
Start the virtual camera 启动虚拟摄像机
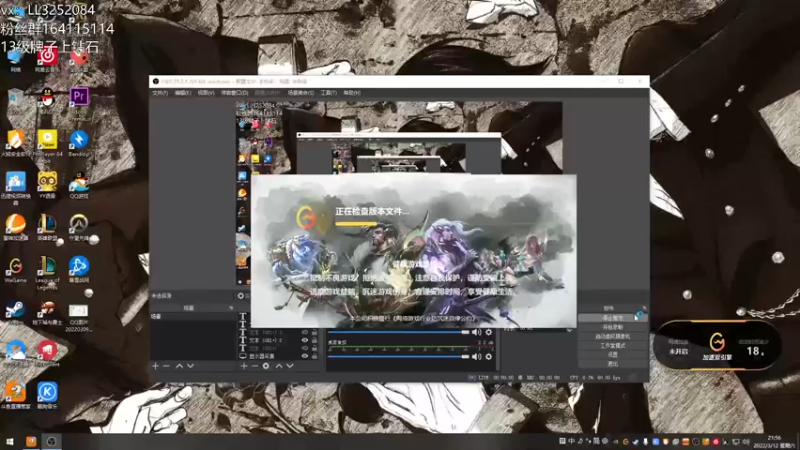point(613,336)
